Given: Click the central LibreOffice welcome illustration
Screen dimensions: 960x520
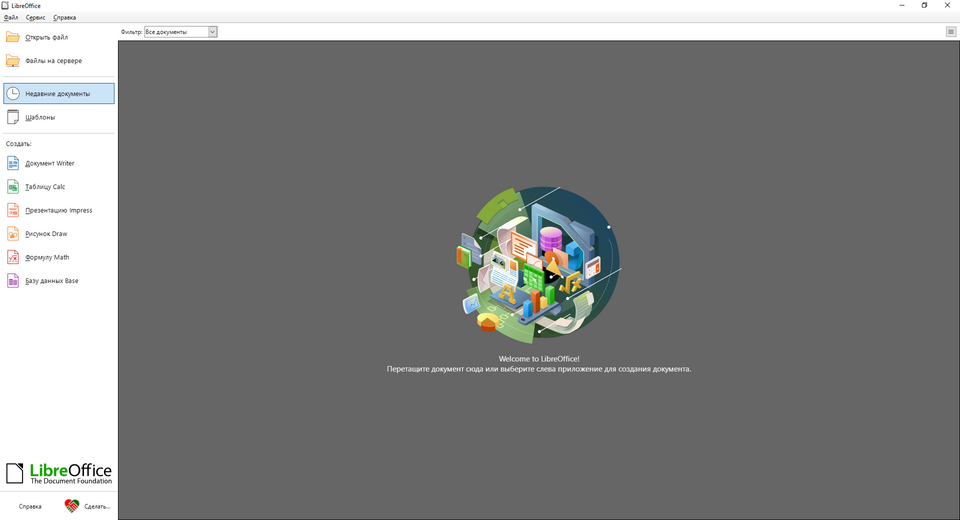Looking at the screenshot, I should coord(539,263).
